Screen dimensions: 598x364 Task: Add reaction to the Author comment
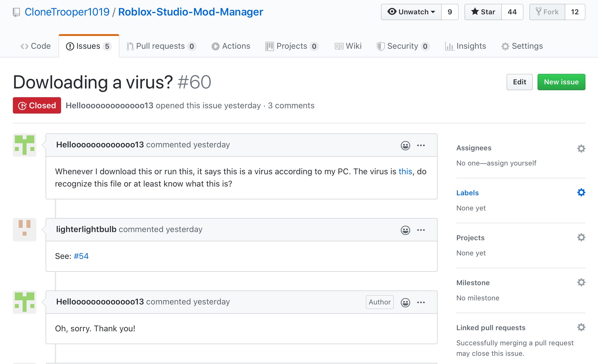[x=405, y=302]
